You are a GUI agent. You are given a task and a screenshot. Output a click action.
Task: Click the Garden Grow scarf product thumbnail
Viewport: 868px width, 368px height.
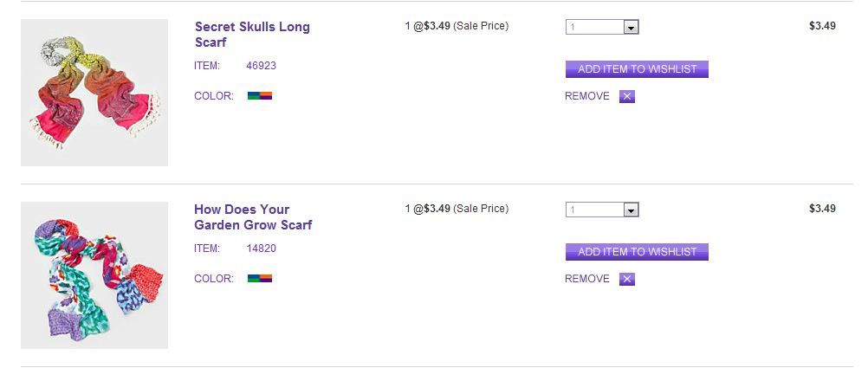(94, 275)
